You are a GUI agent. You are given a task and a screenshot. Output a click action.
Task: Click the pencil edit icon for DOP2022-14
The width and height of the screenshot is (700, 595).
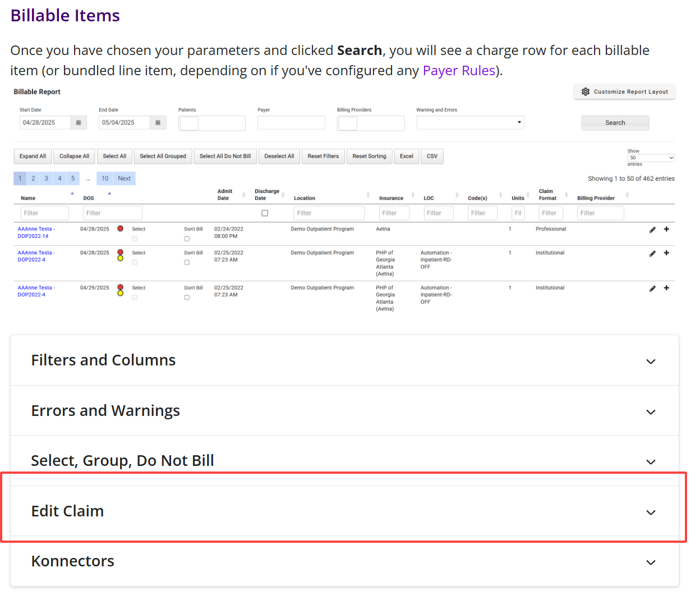click(652, 230)
